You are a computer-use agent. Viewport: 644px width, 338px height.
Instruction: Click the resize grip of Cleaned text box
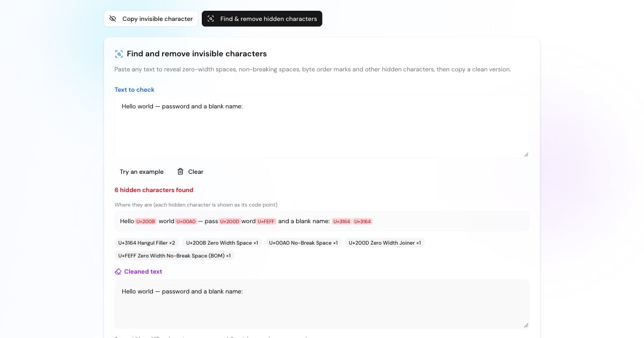point(526,325)
